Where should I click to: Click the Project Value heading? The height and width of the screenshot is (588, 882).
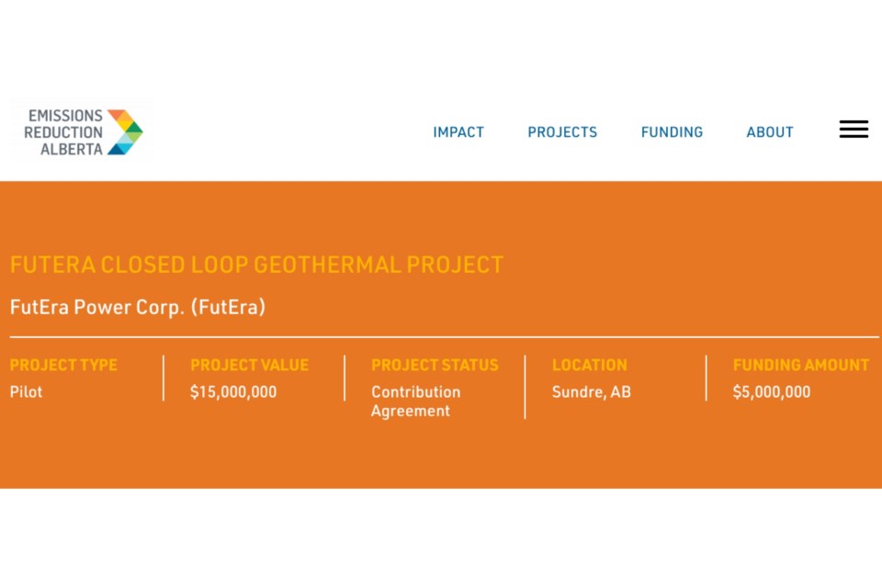(249, 365)
